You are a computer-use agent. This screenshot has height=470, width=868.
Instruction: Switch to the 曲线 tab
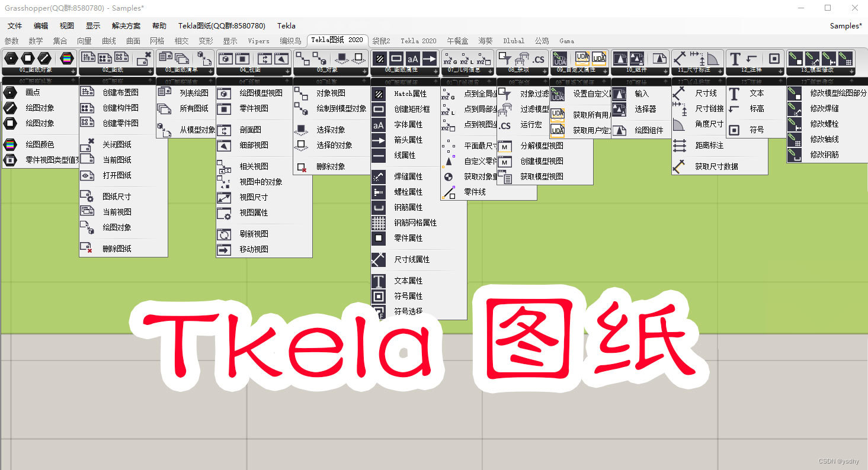click(109, 41)
